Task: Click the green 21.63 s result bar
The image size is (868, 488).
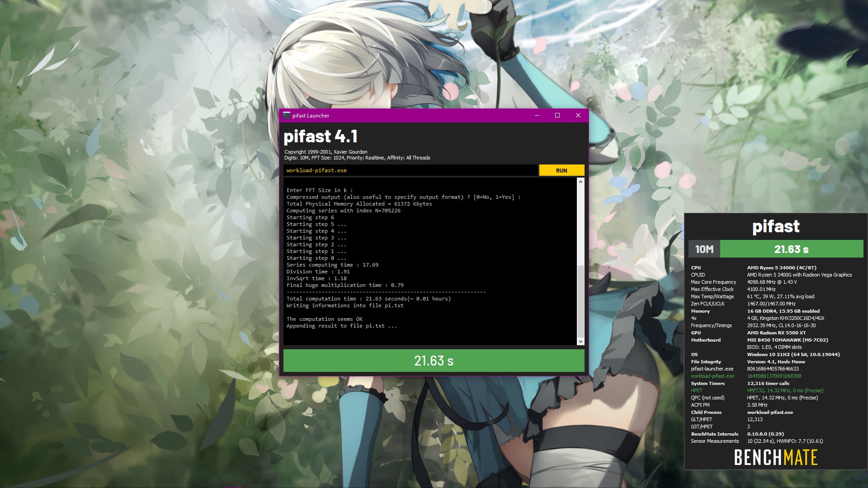Action: click(x=434, y=361)
